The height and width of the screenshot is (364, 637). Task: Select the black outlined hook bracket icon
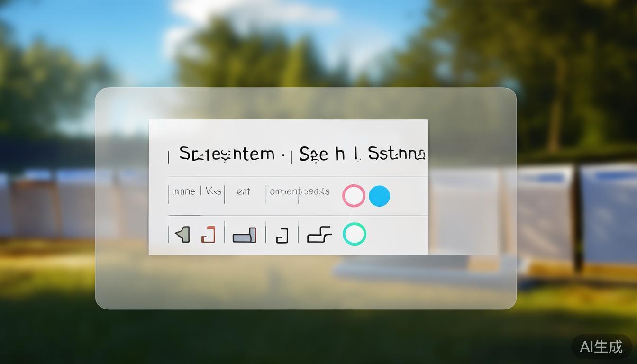point(282,235)
